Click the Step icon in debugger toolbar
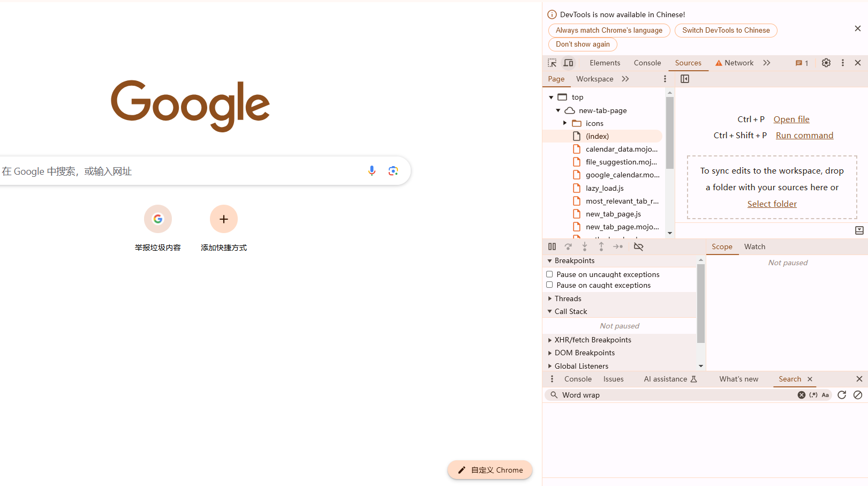The image size is (868, 486). click(618, 246)
